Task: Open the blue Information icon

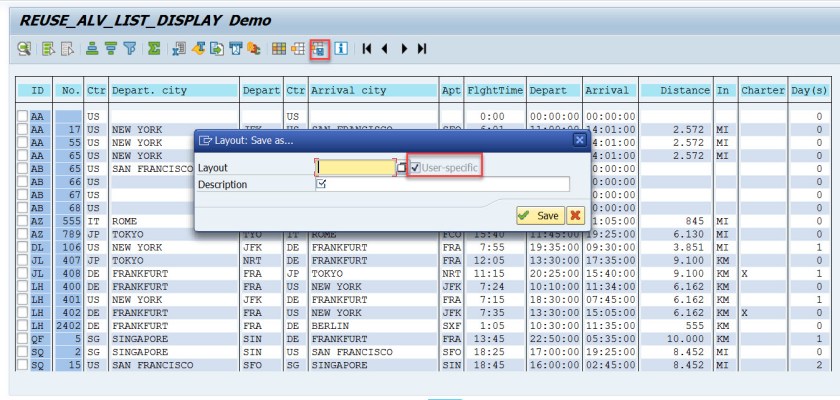Action: [x=341, y=48]
